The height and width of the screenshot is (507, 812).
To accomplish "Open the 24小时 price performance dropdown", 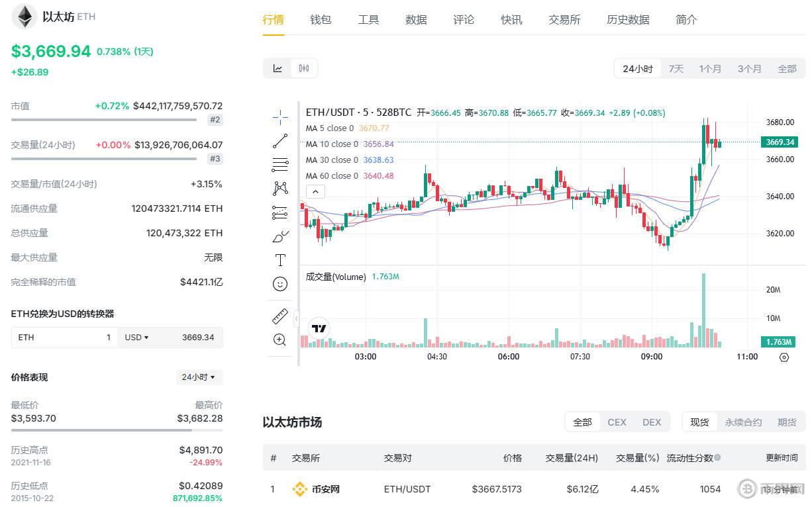I will point(199,377).
